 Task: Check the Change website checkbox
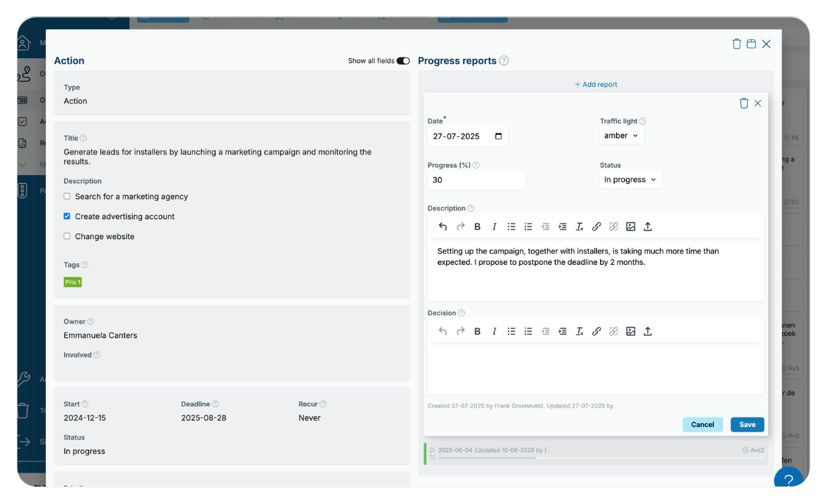(67, 236)
